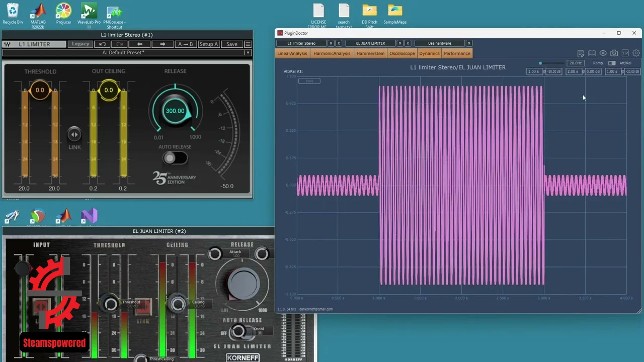
Task: Click the 20.0Hz frequency field
Action: [x=575, y=63]
